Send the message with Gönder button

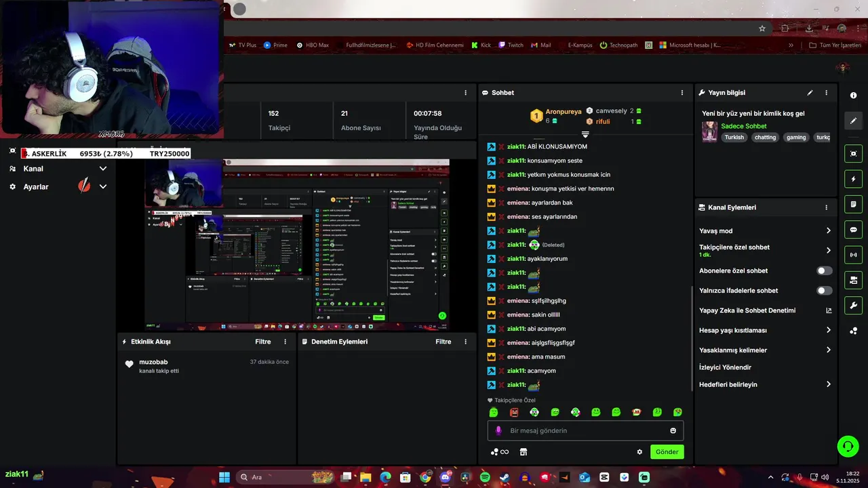pos(667,452)
